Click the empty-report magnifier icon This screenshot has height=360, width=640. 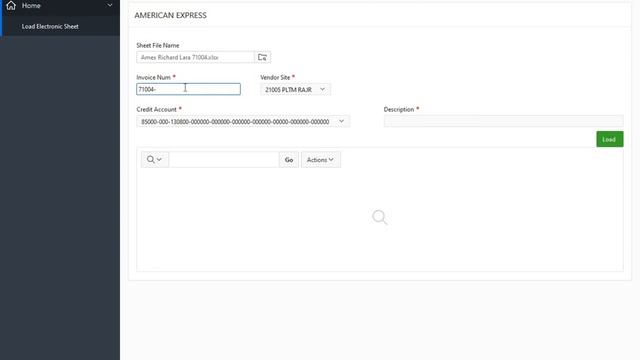pos(380,217)
